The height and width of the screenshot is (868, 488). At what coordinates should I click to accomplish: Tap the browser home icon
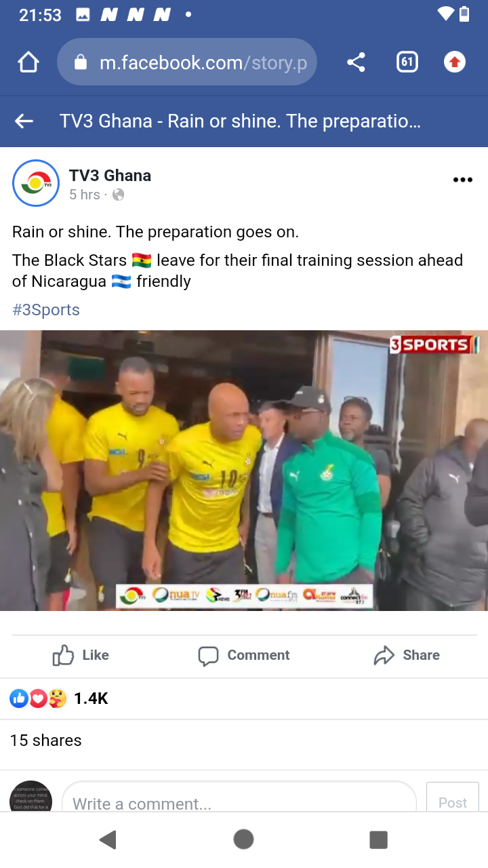[28, 62]
